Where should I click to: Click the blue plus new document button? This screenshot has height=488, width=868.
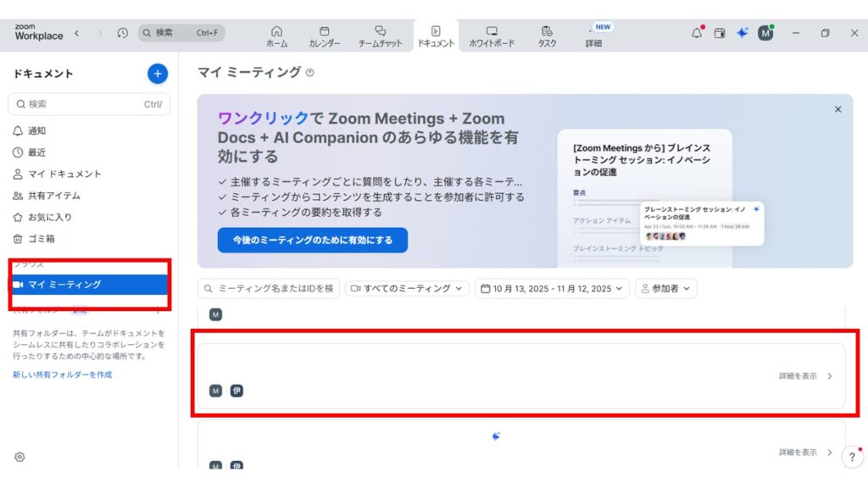click(158, 74)
